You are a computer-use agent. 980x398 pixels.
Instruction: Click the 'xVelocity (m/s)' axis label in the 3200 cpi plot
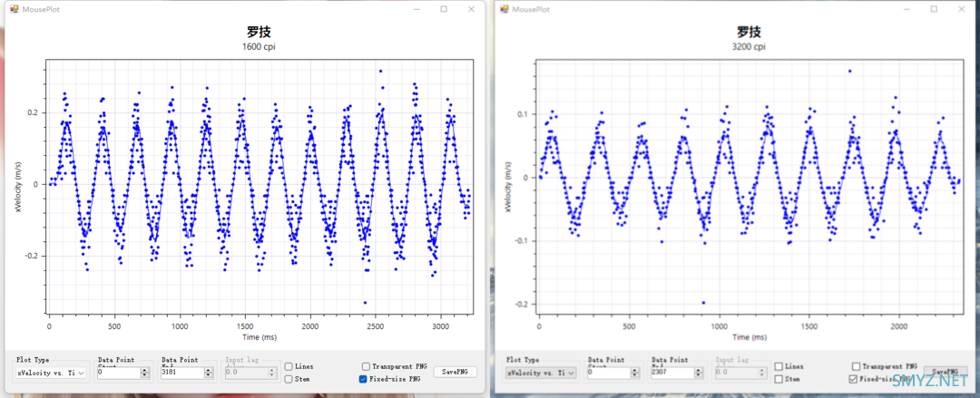508,186
